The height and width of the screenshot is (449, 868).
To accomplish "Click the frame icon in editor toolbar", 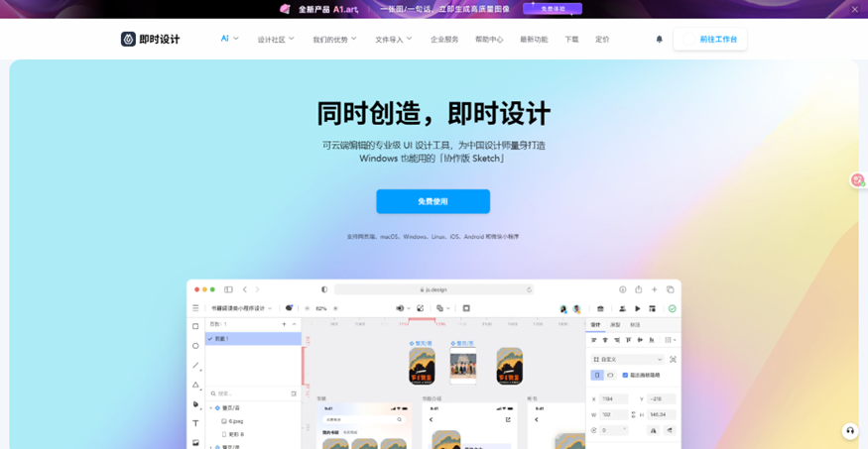I will click(466, 308).
